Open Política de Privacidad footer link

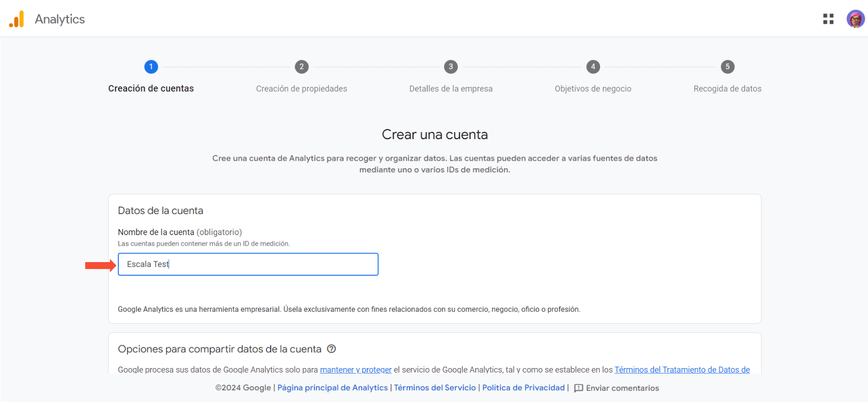click(524, 388)
